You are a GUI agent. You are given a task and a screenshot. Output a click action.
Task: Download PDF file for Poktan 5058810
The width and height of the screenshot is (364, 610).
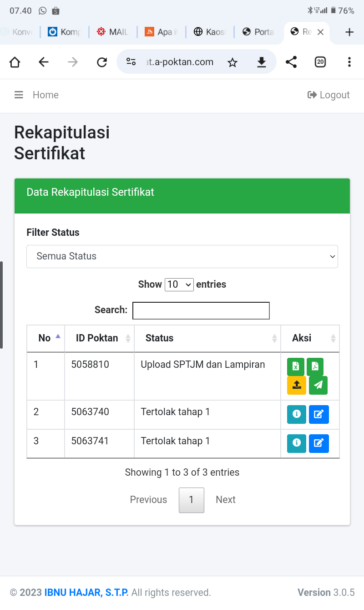click(x=315, y=367)
